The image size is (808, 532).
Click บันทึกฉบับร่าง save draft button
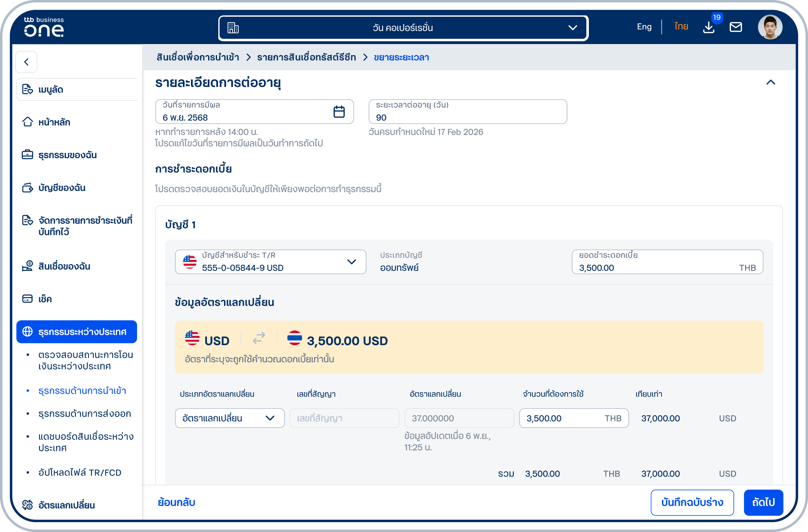click(x=692, y=503)
